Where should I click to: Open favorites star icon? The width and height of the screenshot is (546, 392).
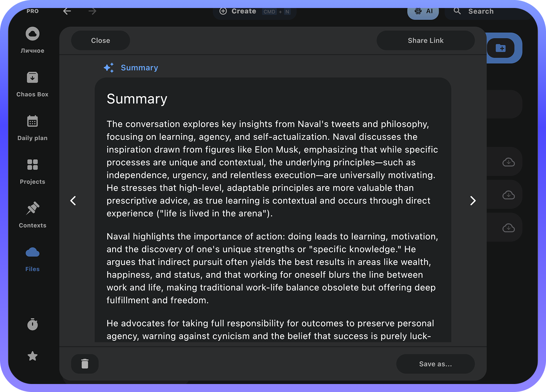pos(32,356)
